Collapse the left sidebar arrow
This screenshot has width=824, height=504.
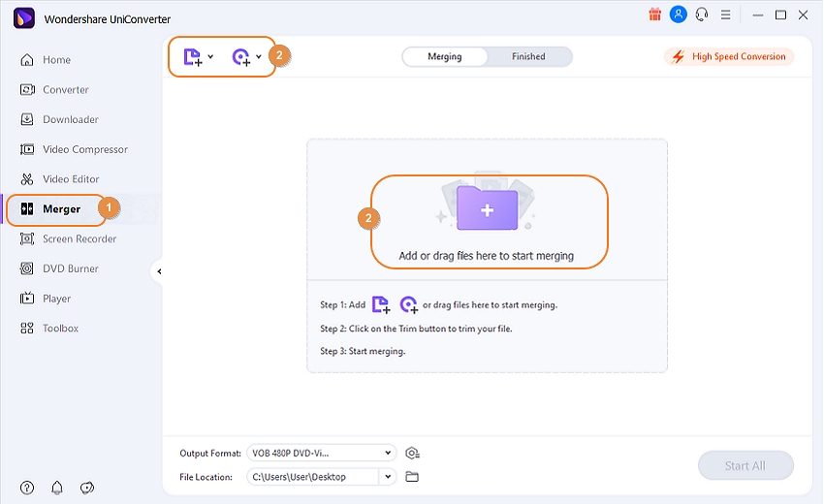point(159,271)
